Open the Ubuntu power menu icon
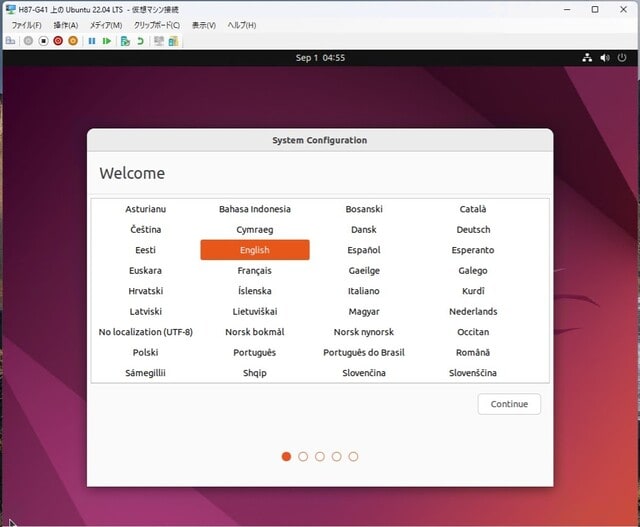 (x=622, y=58)
